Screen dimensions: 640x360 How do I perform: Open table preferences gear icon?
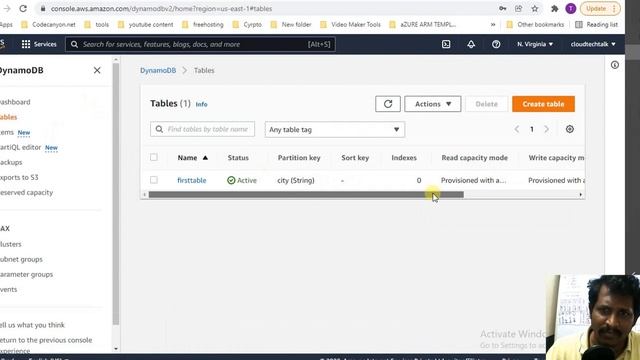[x=570, y=129]
